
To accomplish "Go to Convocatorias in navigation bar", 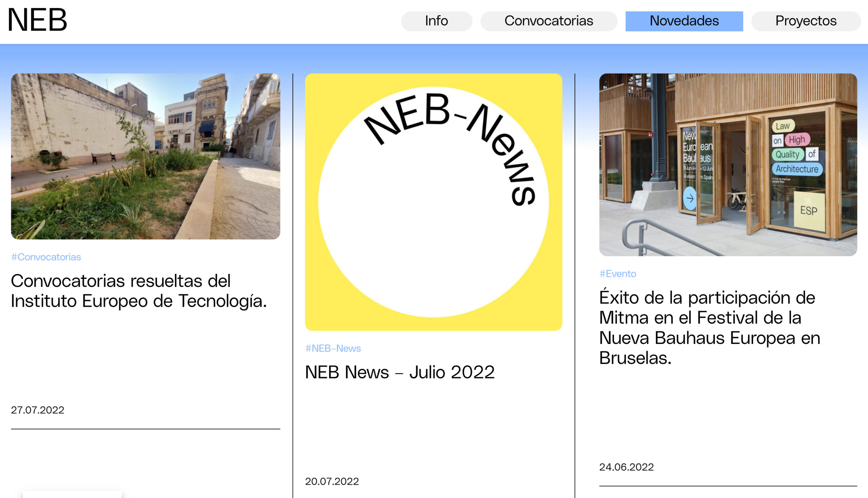I will (548, 21).
